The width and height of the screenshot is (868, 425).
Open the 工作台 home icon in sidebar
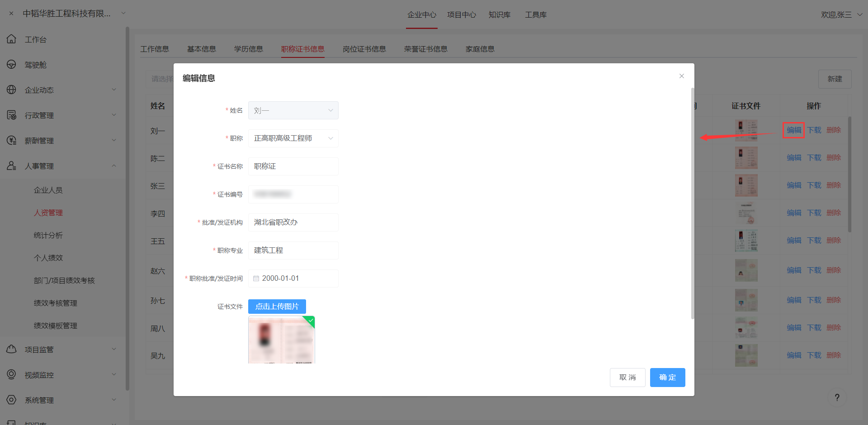[x=12, y=39]
